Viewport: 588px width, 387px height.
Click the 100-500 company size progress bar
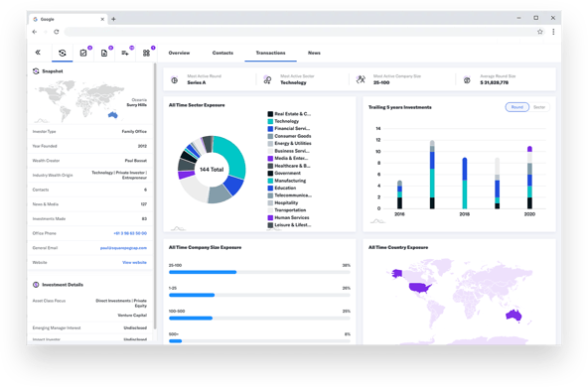tap(259, 319)
